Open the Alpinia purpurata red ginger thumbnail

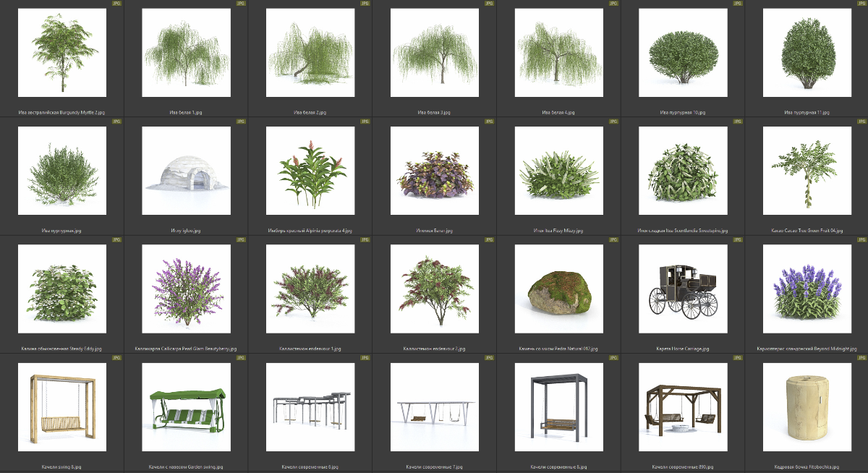pyautogui.click(x=310, y=171)
